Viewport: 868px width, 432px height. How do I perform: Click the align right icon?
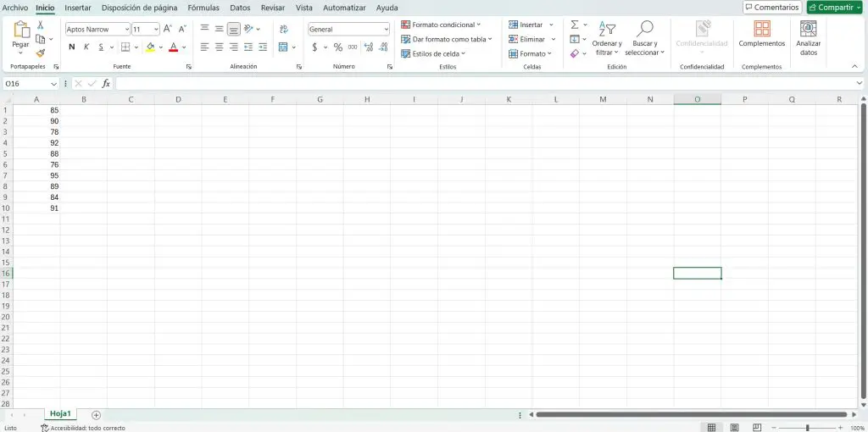pyautogui.click(x=234, y=47)
